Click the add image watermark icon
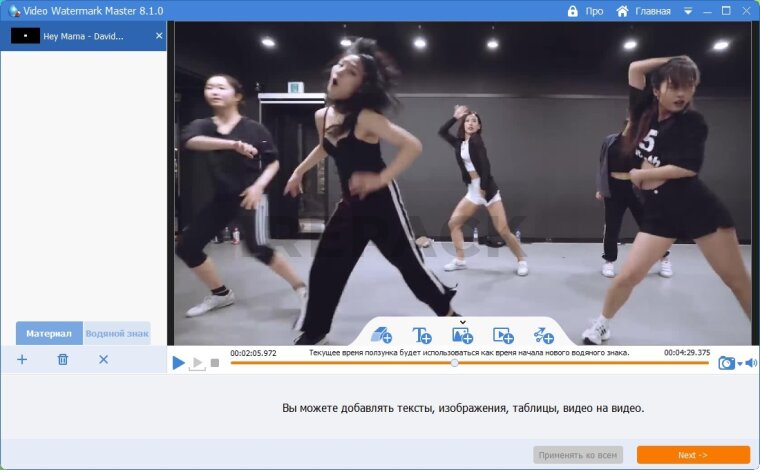Viewport: 760px width, 470px height. pos(462,335)
